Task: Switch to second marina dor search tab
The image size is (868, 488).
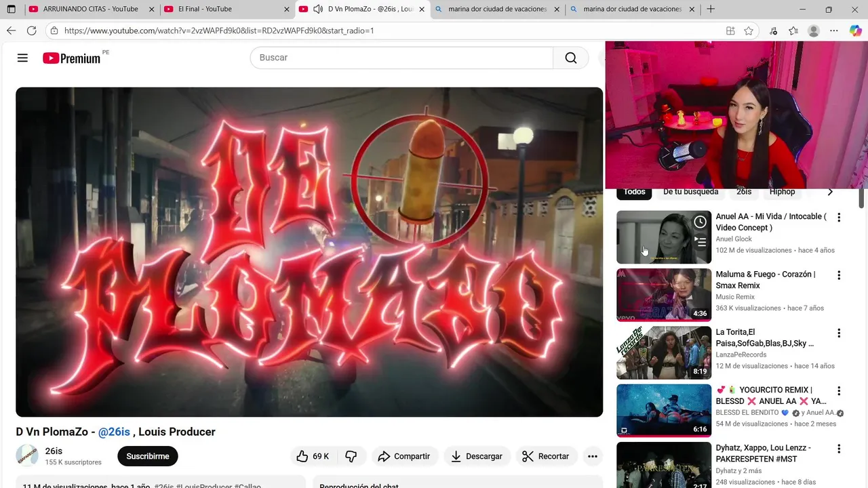Action: point(633,9)
